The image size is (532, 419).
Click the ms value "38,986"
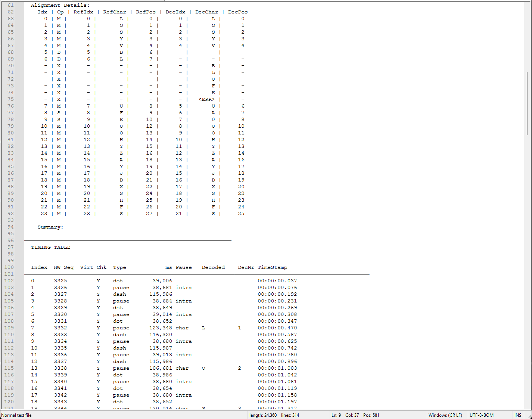click(162, 375)
